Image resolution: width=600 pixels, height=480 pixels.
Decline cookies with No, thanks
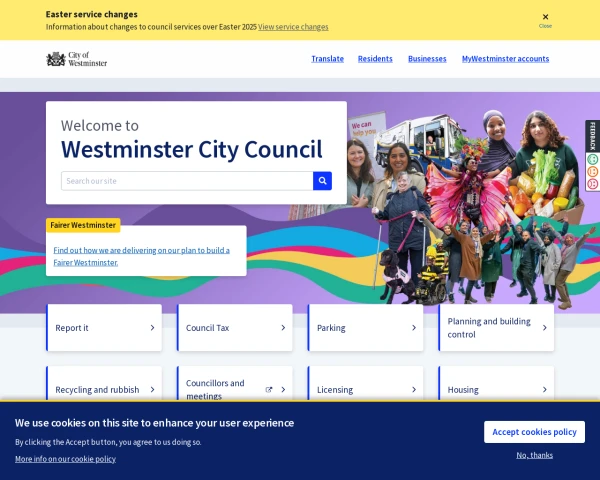pyautogui.click(x=535, y=455)
